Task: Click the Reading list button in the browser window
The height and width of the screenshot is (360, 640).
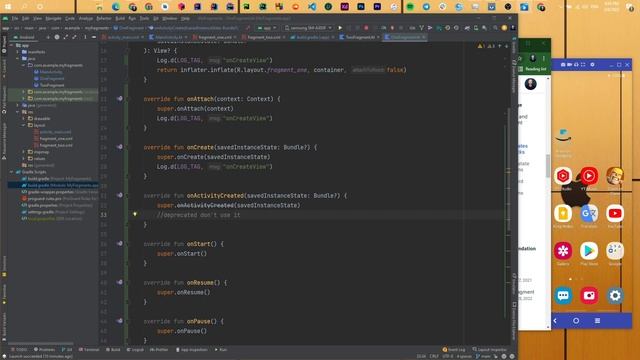Action: coord(533,69)
